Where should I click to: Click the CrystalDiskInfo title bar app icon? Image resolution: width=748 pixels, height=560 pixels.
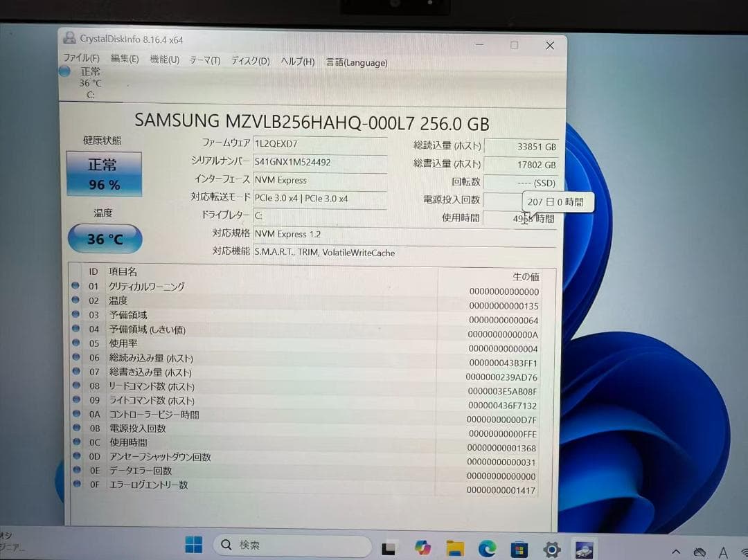(70, 37)
